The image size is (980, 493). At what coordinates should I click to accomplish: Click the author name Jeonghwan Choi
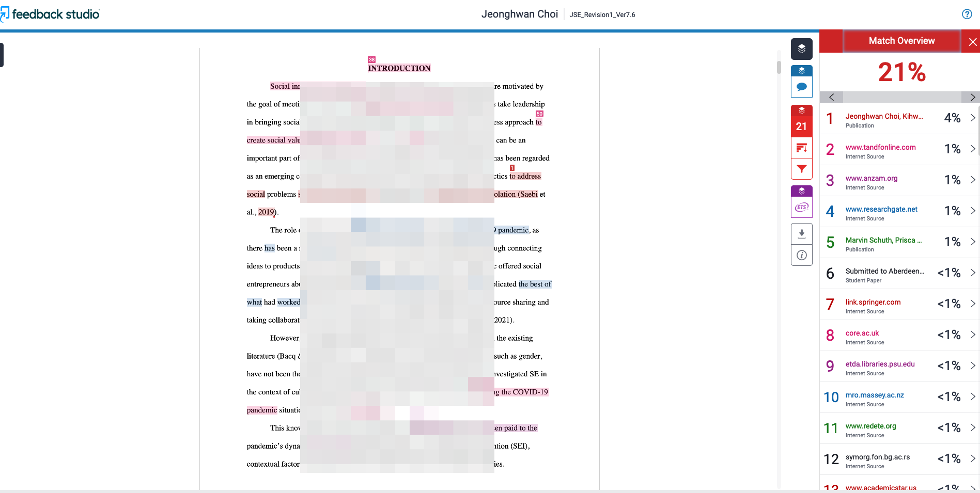point(520,14)
